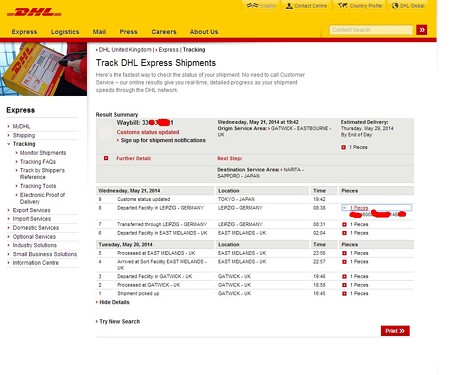Open Domestic Services in sidebar
Screen dimensions: 450x375
(x=36, y=228)
